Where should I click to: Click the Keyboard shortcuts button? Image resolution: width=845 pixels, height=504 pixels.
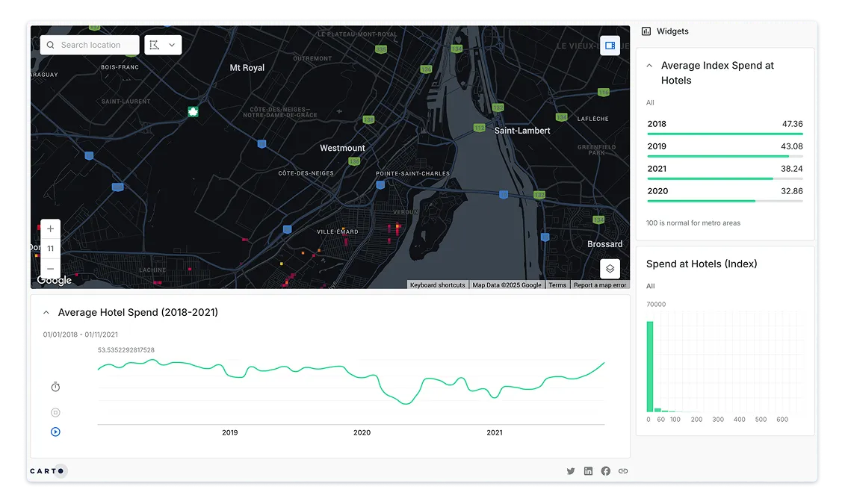click(437, 285)
